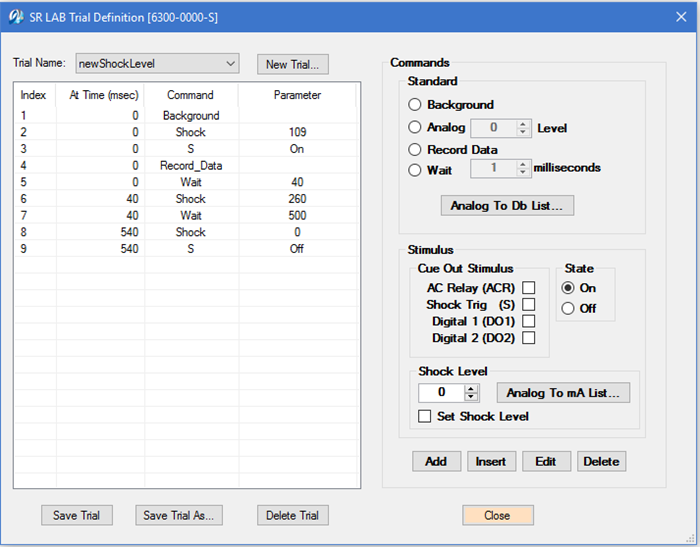
Task: Check the Shock Trig (S) box
Action: (x=529, y=304)
